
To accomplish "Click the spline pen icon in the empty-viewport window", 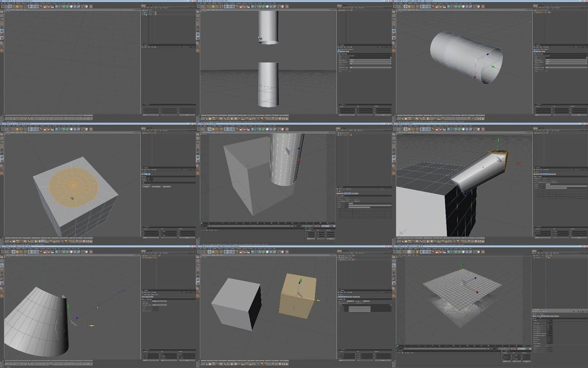I will [x=60, y=7].
